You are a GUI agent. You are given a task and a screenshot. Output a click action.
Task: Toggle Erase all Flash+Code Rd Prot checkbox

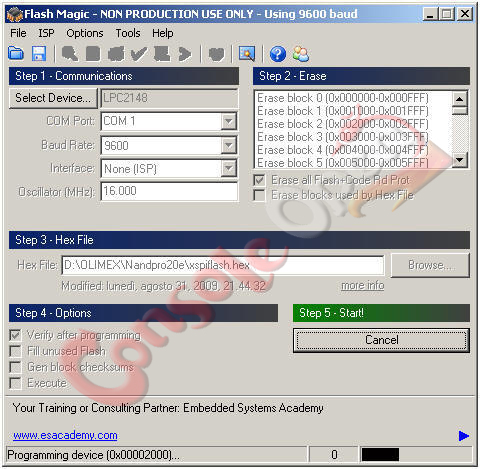point(259,180)
